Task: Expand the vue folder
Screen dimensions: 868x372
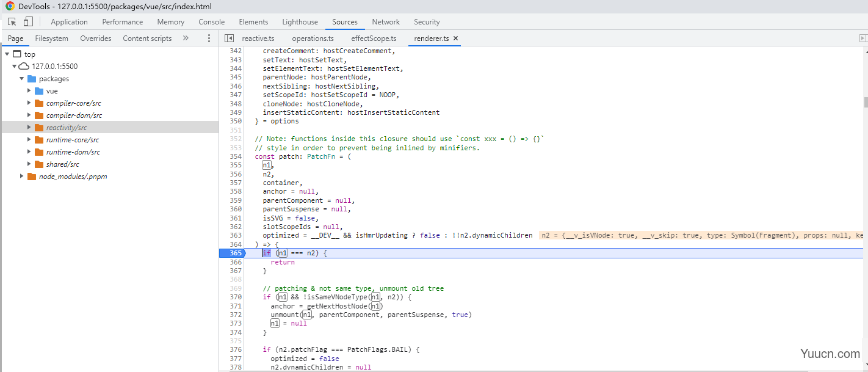Action: (29, 90)
